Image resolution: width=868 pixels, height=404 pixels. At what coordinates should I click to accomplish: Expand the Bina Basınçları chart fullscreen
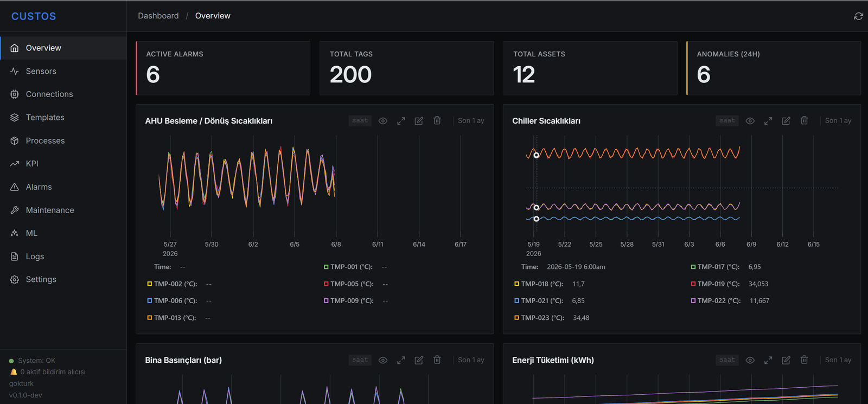[x=401, y=360]
